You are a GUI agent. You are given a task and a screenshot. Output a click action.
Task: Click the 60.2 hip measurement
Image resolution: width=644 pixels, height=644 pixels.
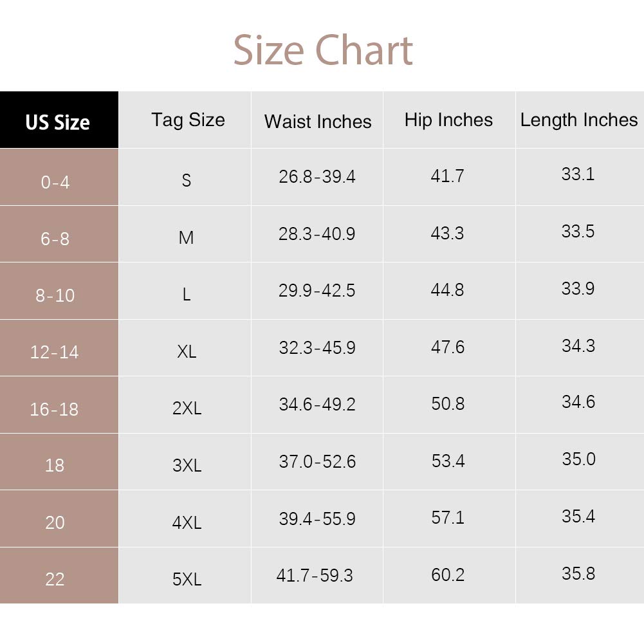(448, 575)
